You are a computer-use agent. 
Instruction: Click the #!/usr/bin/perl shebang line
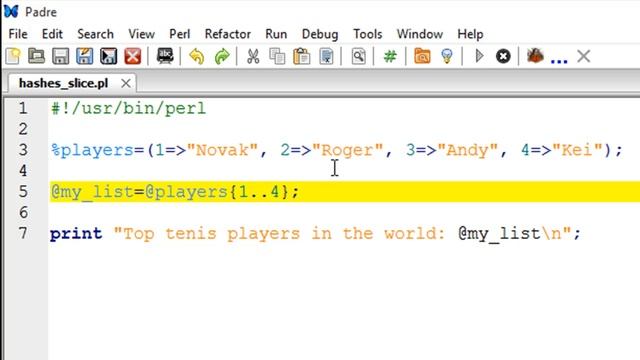tap(128, 109)
